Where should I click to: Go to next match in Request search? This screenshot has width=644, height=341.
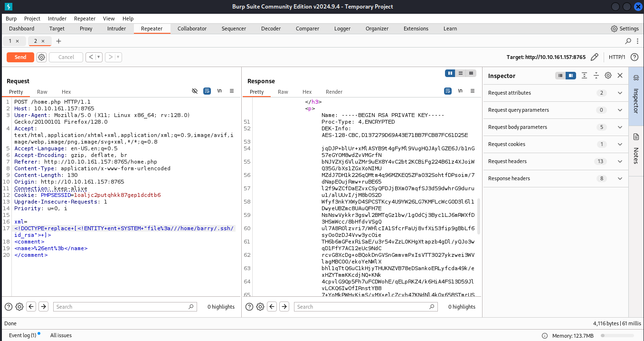[x=43, y=307]
